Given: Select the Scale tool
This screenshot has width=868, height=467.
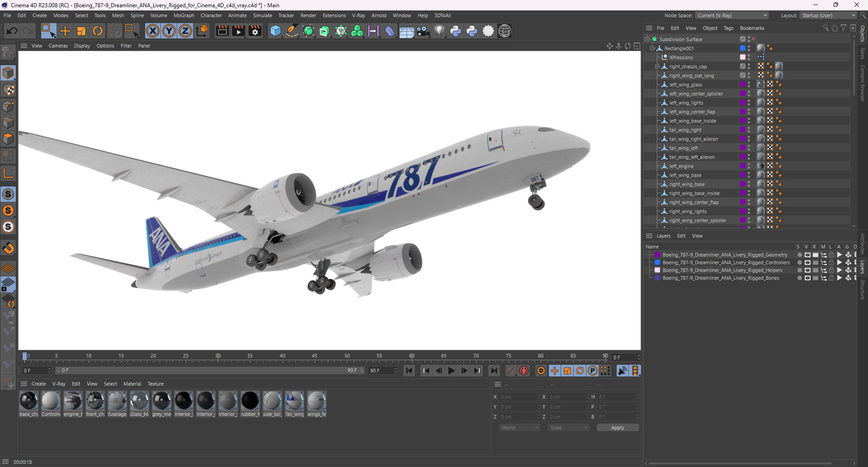Looking at the screenshot, I should 81,31.
